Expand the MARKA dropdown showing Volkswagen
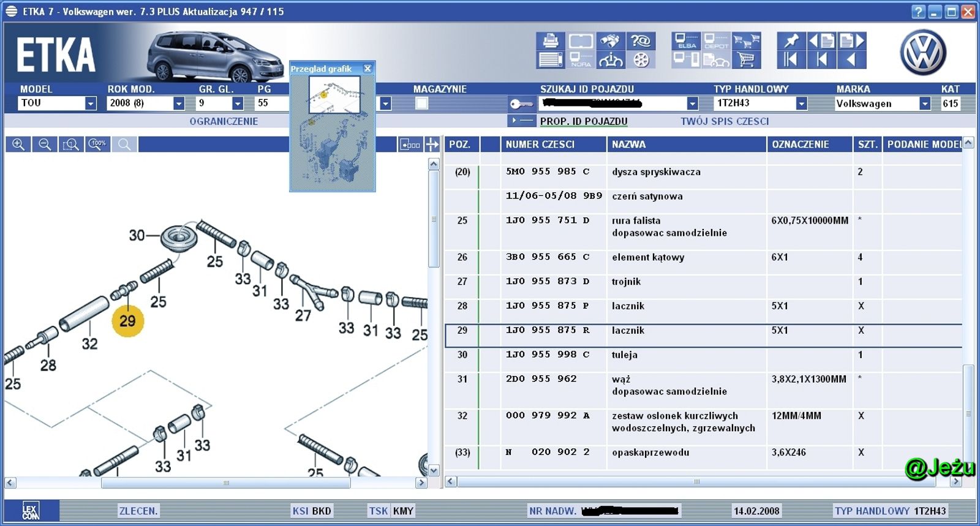Image resolution: width=980 pixels, height=526 pixels. click(925, 103)
